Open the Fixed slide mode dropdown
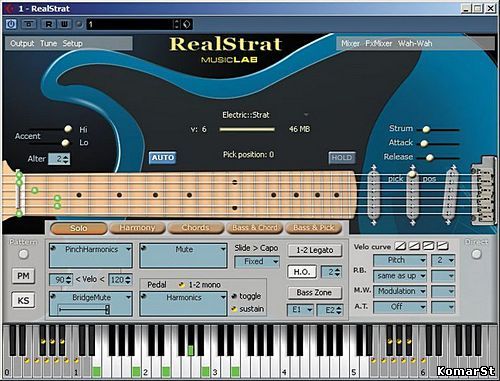The width and height of the screenshot is (500, 381). click(257, 262)
